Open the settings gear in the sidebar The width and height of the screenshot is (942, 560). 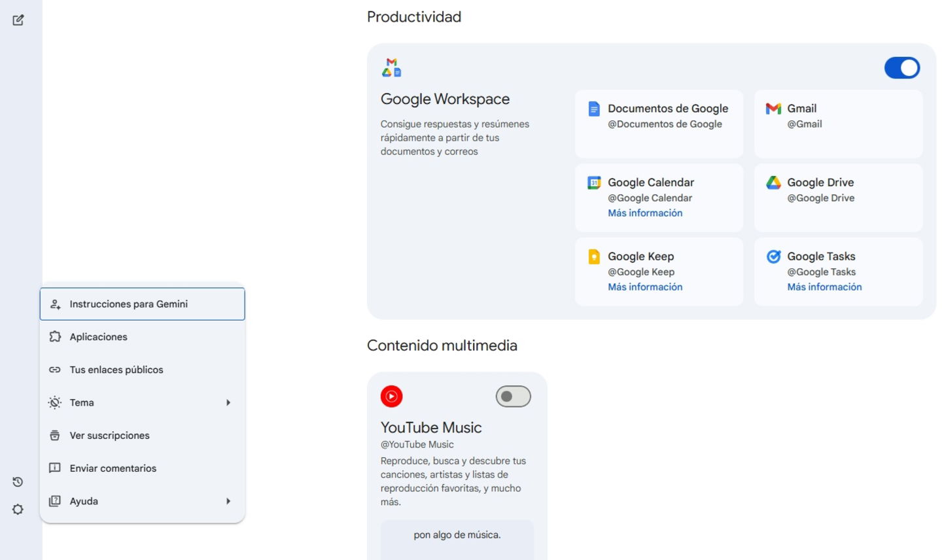pyautogui.click(x=18, y=509)
